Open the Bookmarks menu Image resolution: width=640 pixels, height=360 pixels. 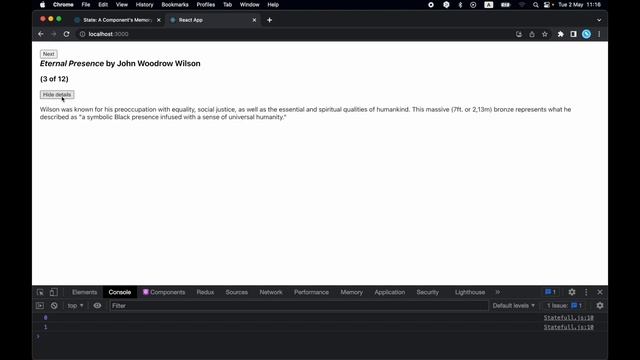tap(175, 5)
